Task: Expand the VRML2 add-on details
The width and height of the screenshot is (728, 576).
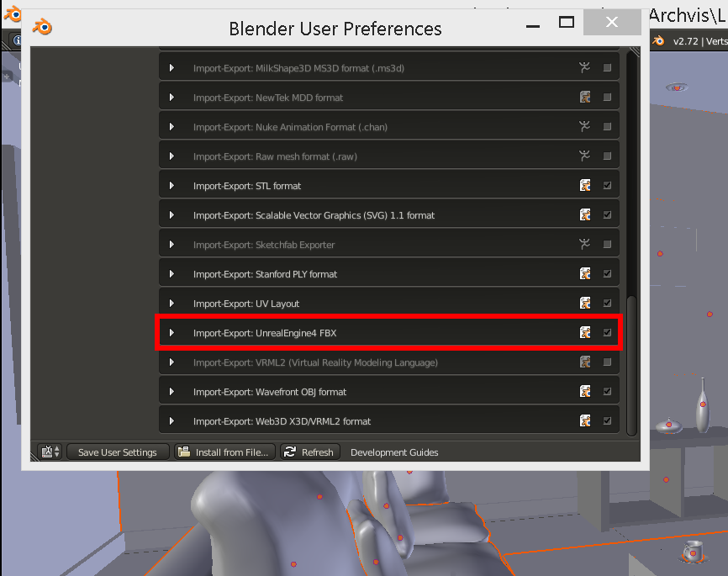Action: 171,362
